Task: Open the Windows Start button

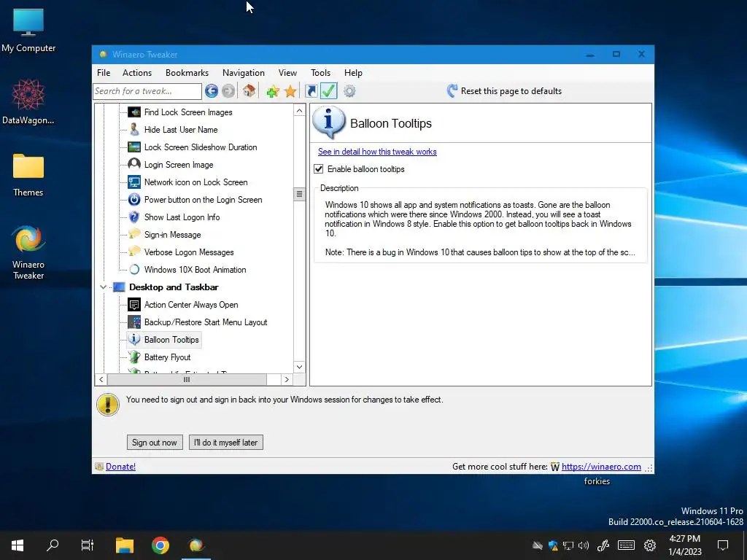Action: [x=18, y=545]
